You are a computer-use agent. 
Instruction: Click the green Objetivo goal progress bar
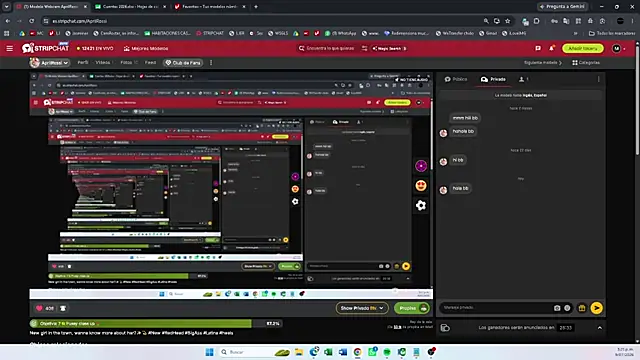[x=156, y=323]
